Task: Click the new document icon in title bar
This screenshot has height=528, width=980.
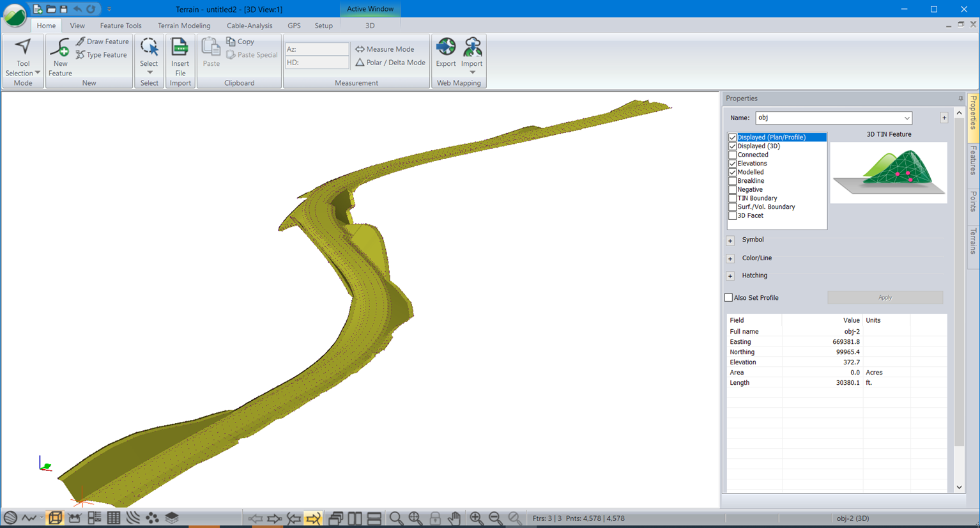Action: pyautogui.click(x=38, y=9)
